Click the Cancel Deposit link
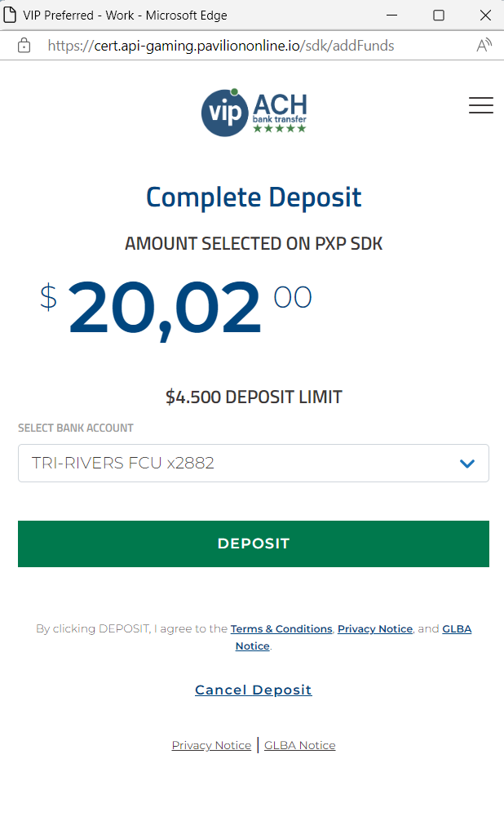504x821 pixels. tap(254, 690)
